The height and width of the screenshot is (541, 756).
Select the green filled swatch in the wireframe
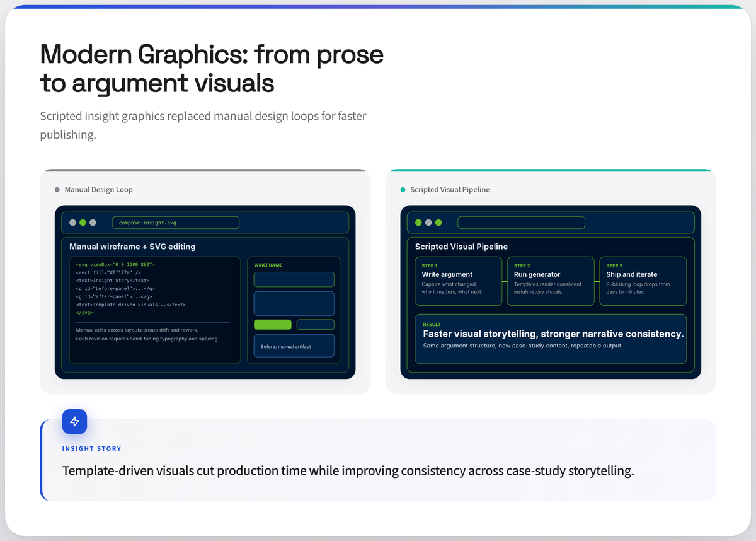273,324
